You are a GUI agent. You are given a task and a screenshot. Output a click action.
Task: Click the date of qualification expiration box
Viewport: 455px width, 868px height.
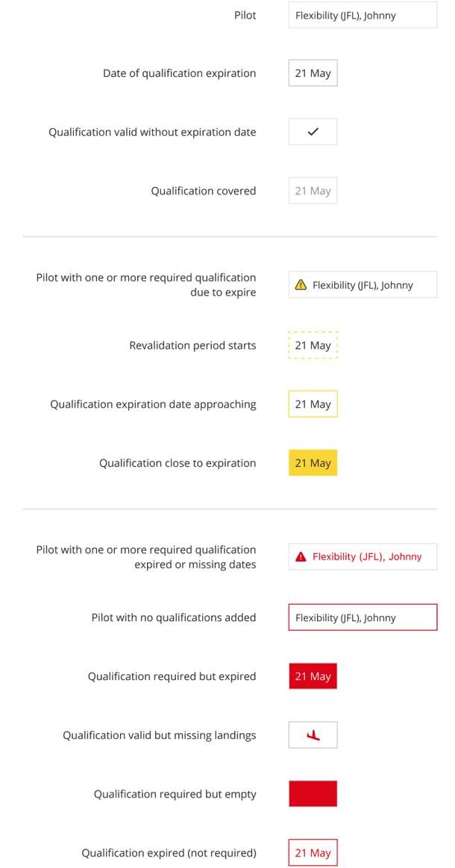313,73
